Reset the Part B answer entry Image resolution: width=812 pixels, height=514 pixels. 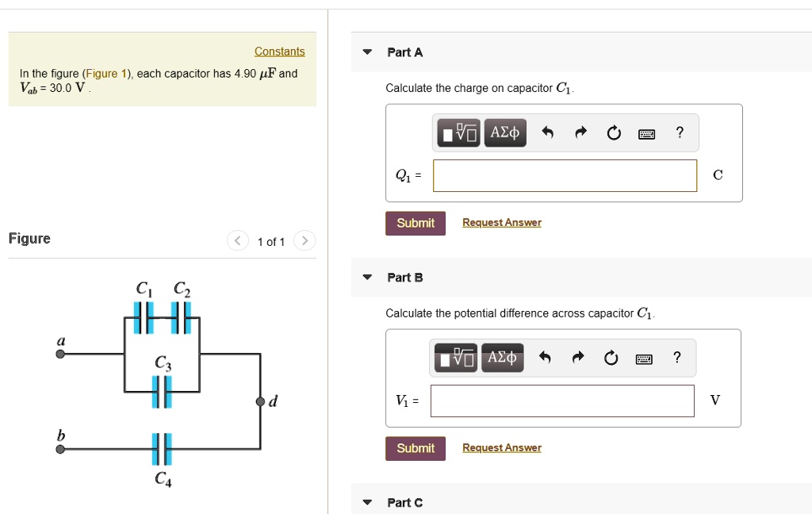611,358
